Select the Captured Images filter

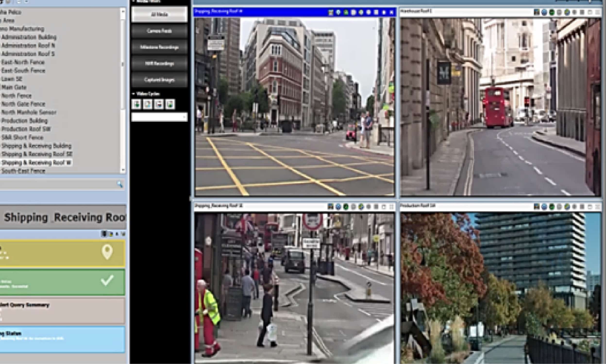tap(159, 80)
